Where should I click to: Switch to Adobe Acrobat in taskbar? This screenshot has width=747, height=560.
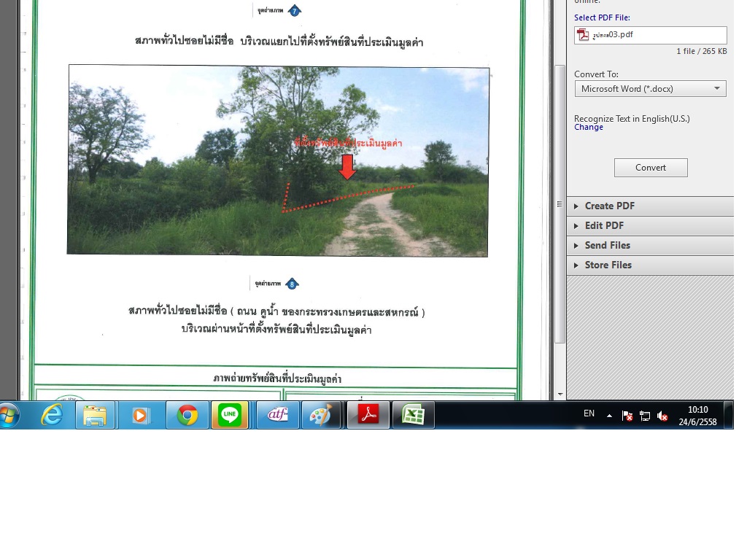point(368,415)
